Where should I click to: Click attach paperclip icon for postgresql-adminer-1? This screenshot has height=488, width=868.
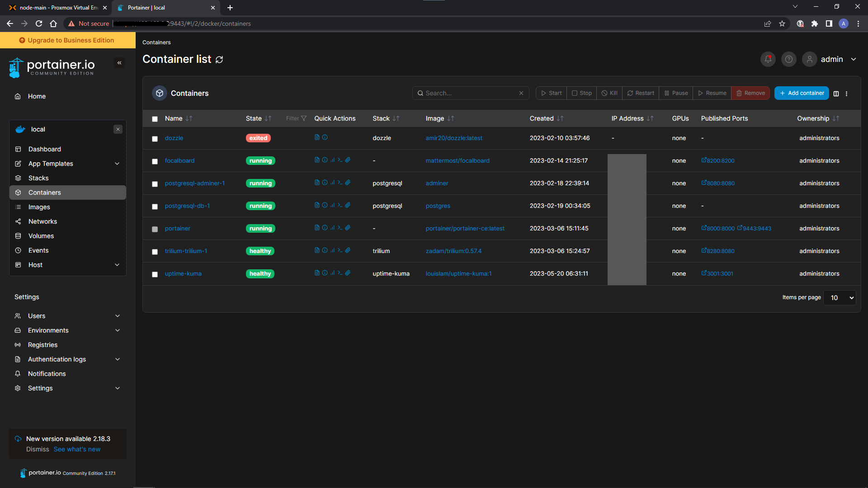(348, 183)
